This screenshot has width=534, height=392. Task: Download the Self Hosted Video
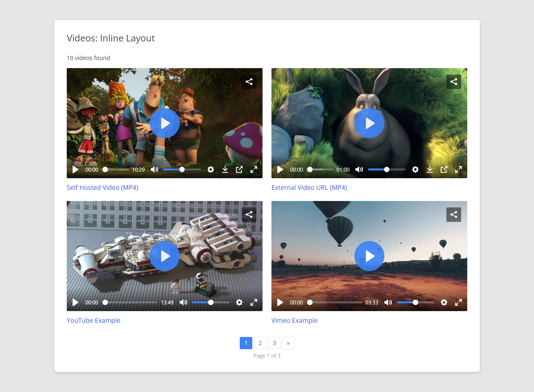click(225, 170)
